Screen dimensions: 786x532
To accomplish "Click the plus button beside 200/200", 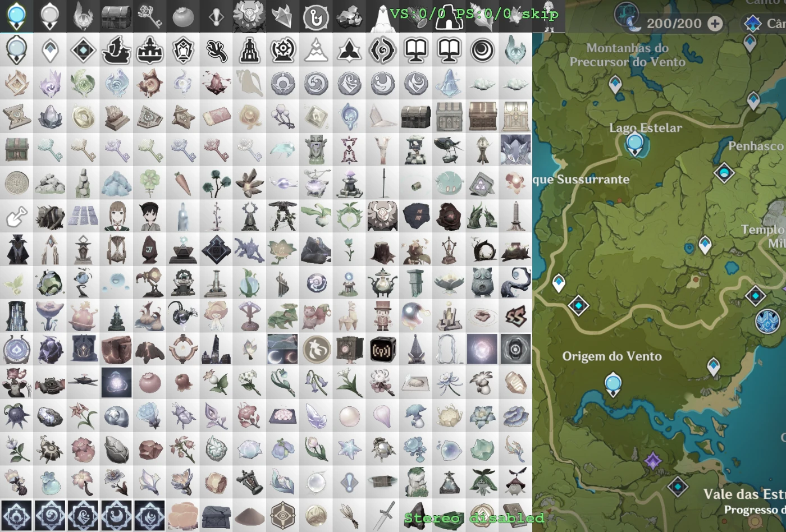I will [715, 24].
